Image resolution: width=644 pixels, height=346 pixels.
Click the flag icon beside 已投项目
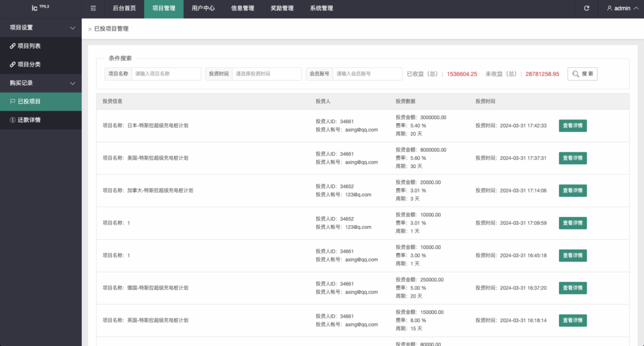click(13, 101)
